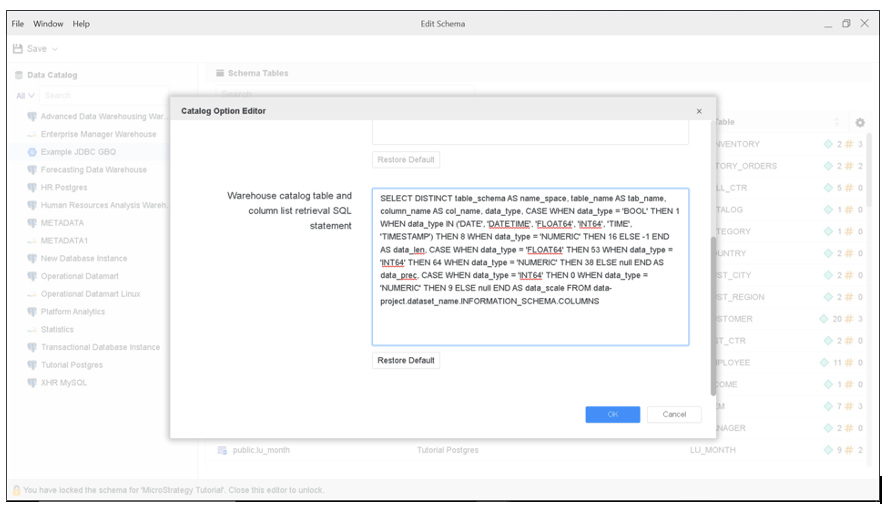Select XHR MySQL database icon
Viewport: 888px width, 506px height.
(32, 382)
